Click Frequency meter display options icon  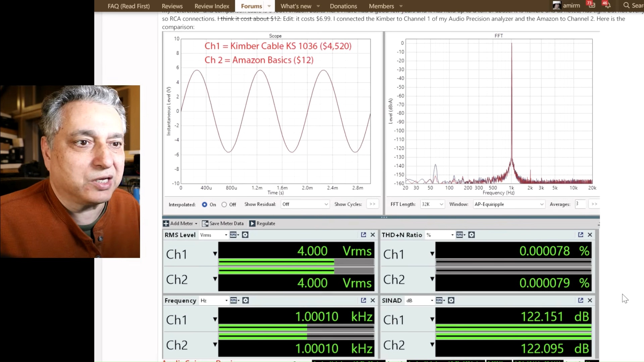pyautogui.click(x=234, y=301)
